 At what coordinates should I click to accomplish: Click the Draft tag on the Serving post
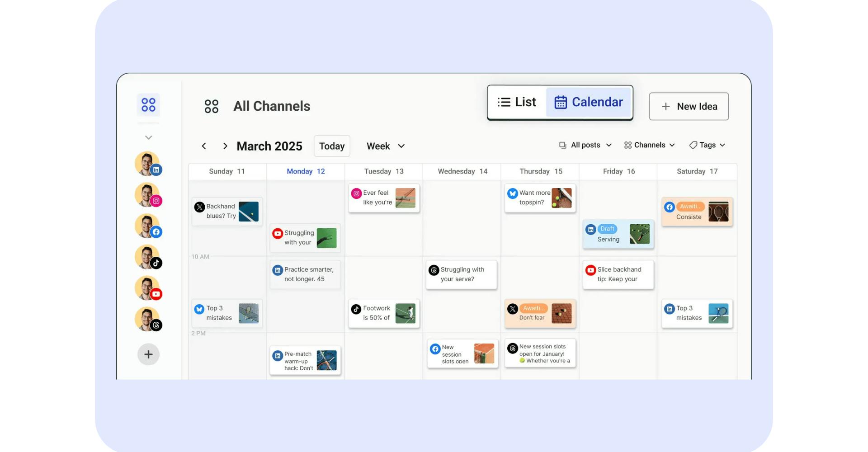(x=607, y=229)
